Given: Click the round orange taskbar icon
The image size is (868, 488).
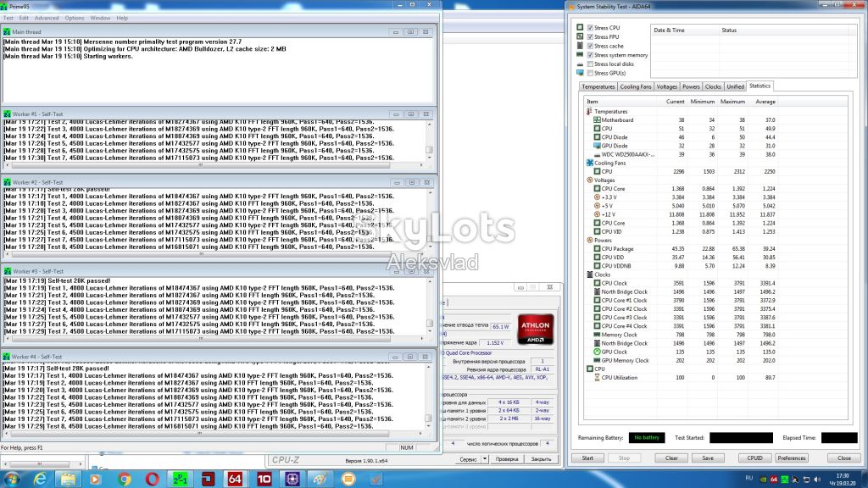Looking at the screenshot, I should tap(348, 480).
